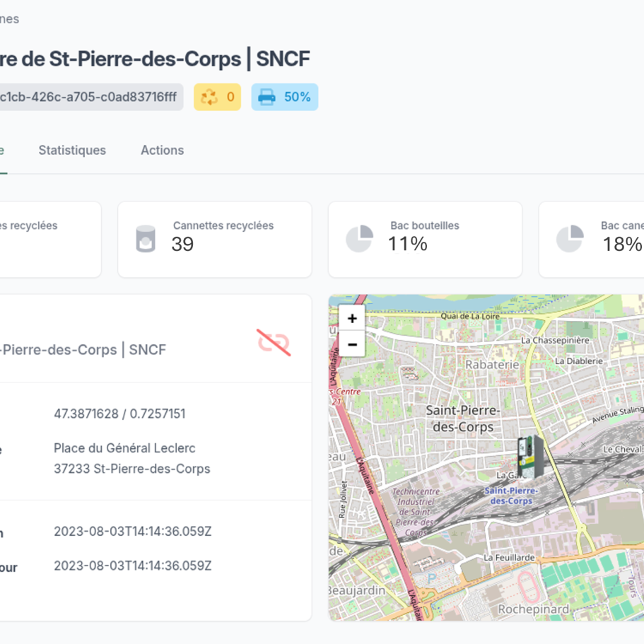
Task: Click the Cannettes recyclées count 39
Action: 182,245
